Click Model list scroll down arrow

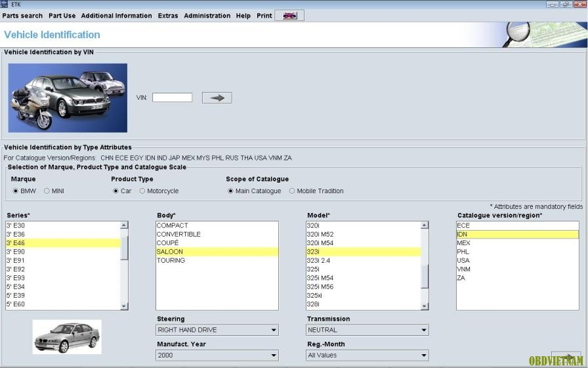(425, 306)
